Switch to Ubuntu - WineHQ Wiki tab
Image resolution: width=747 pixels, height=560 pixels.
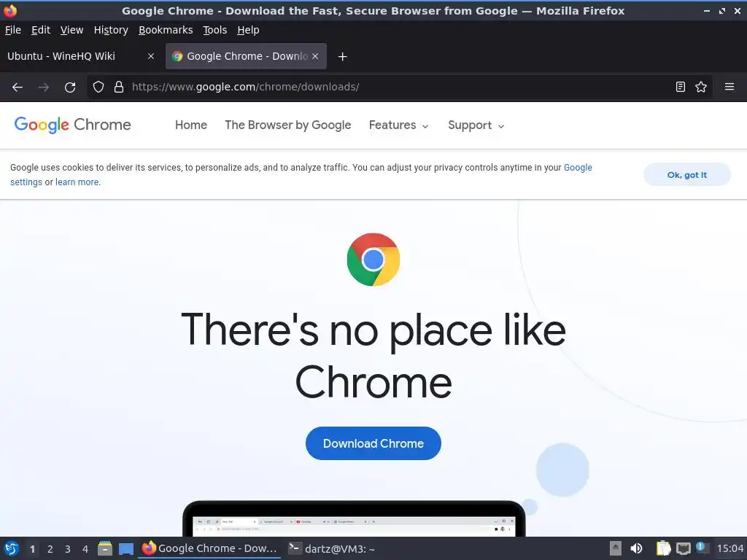pos(81,56)
